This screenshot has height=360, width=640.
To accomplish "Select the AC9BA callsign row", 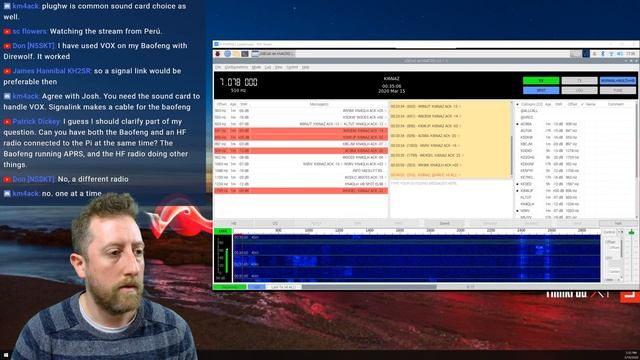I will coord(575,124).
